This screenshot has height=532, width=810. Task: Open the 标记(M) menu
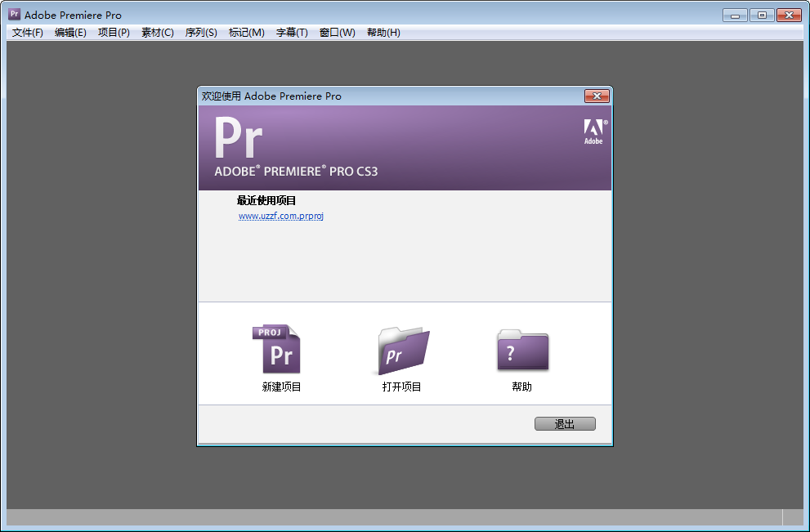point(244,33)
